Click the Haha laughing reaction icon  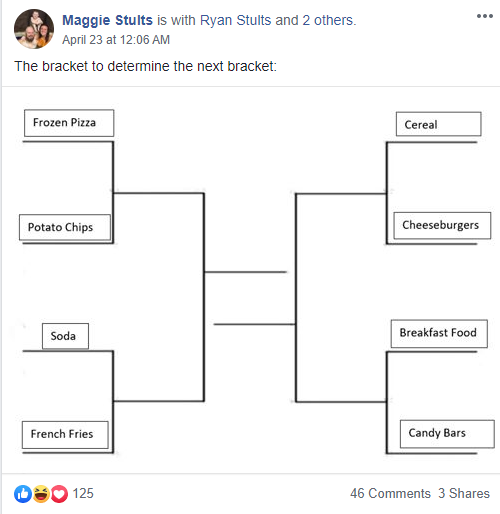pos(41,494)
